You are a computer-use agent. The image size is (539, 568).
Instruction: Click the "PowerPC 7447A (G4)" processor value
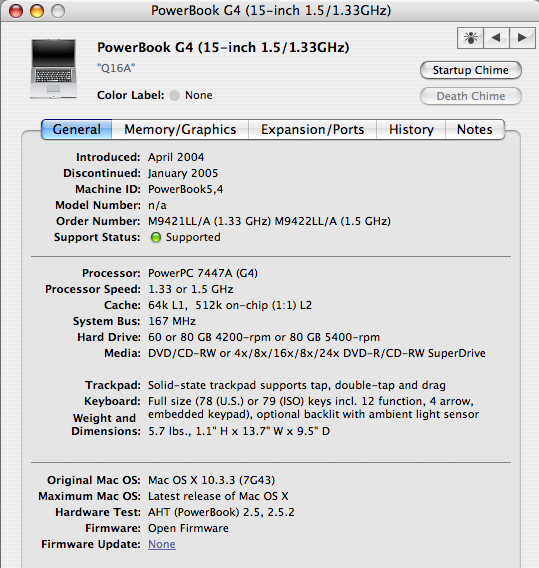coord(203,273)
